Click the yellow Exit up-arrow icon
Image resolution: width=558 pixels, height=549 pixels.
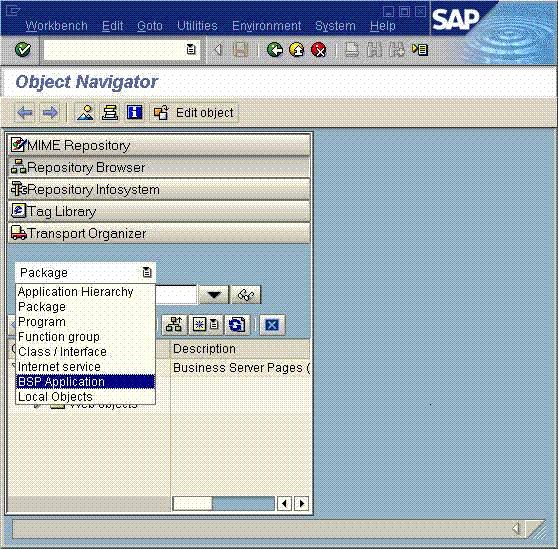point(297,50)
